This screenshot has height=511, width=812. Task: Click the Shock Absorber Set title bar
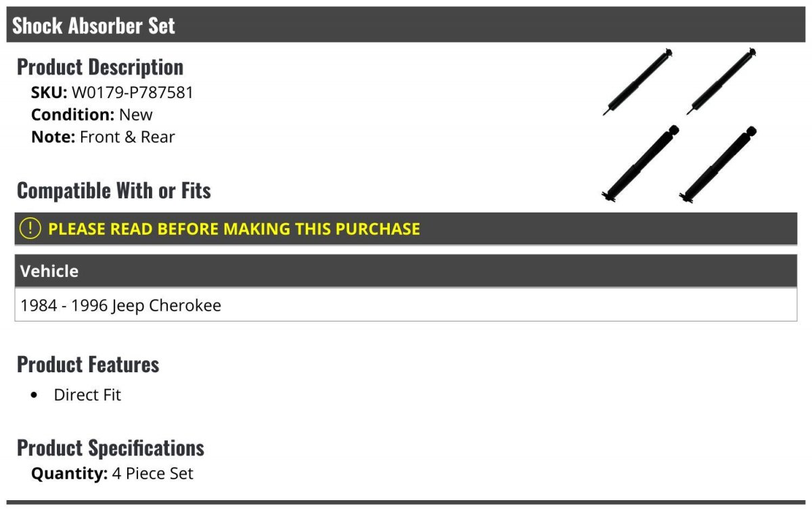[406, 25]
